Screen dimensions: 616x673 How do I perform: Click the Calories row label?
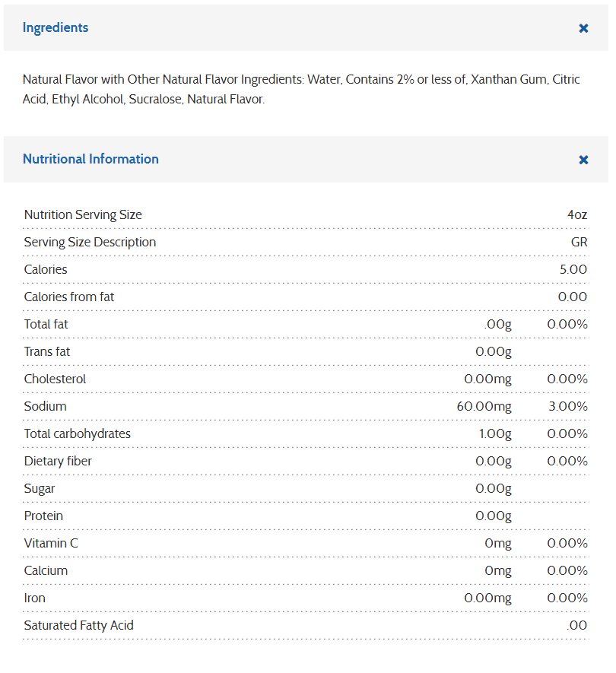46,269
